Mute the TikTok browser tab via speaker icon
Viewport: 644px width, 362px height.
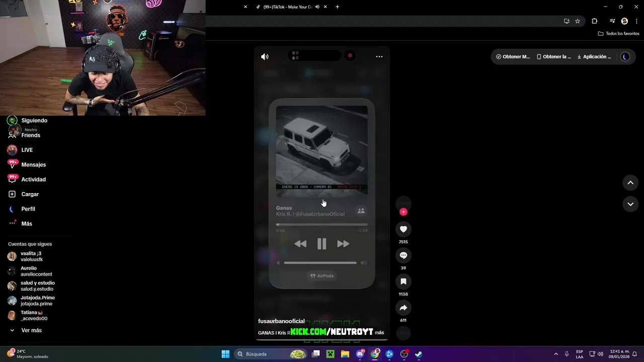(x=317, y=7)
